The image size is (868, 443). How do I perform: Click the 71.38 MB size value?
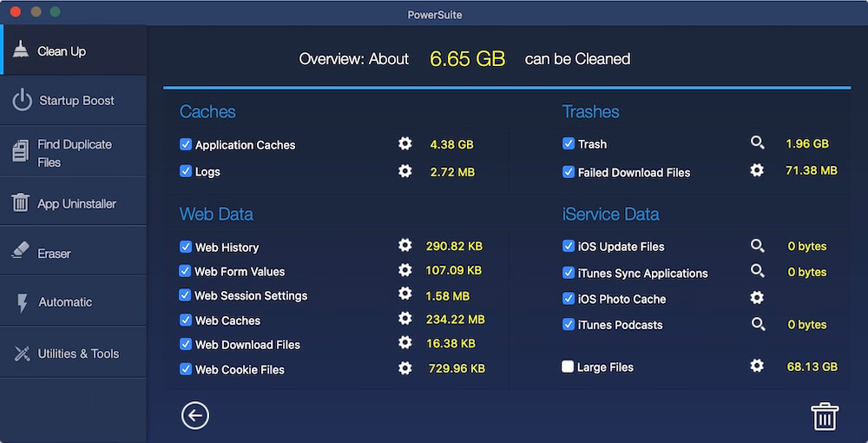[x=812, y=170]
